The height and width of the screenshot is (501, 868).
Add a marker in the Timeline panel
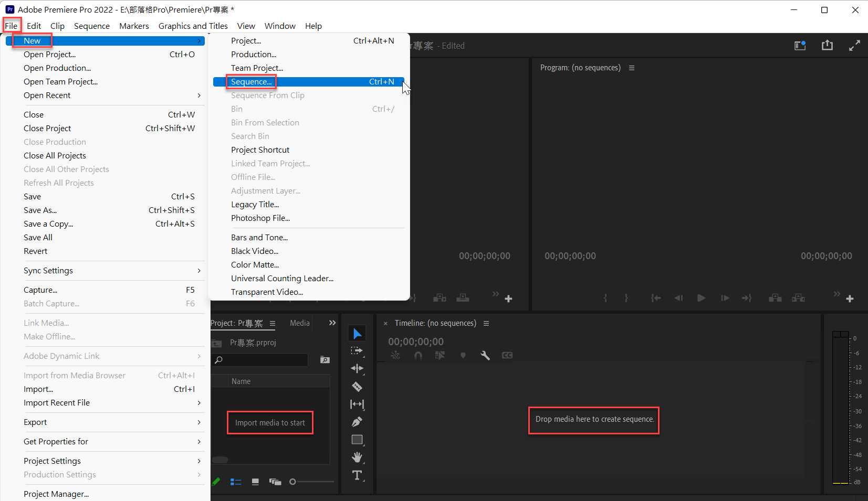coord(463,355)
